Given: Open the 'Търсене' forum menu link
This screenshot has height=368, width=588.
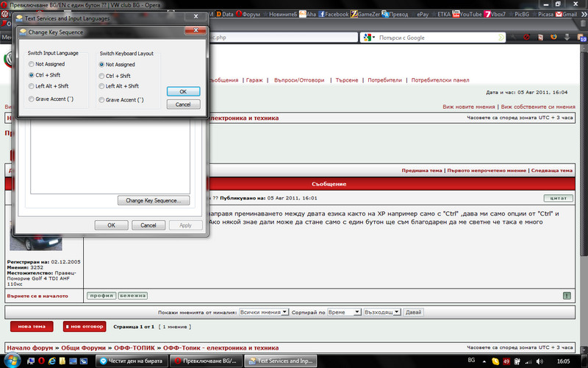Looking at the screenshot, I should pos(344,79).
